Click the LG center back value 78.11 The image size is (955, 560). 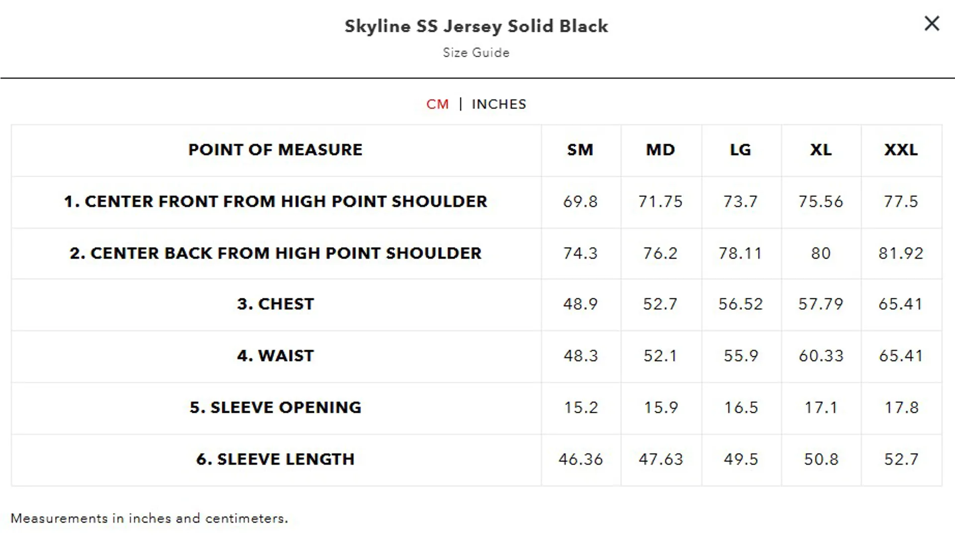(741, 253)
